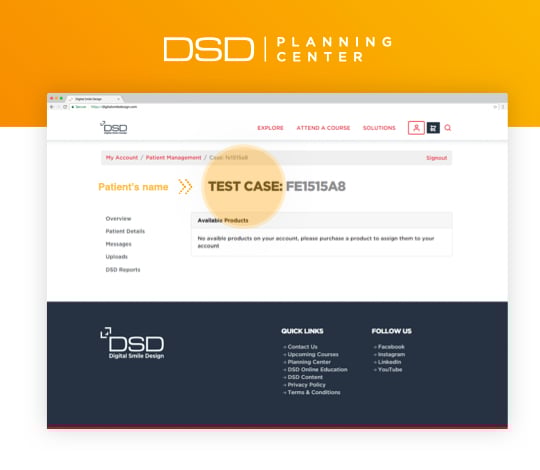The height and width of the screenshot is (470, 540).
Task: Click the DSD logo in header
Action: pos(114,127)
